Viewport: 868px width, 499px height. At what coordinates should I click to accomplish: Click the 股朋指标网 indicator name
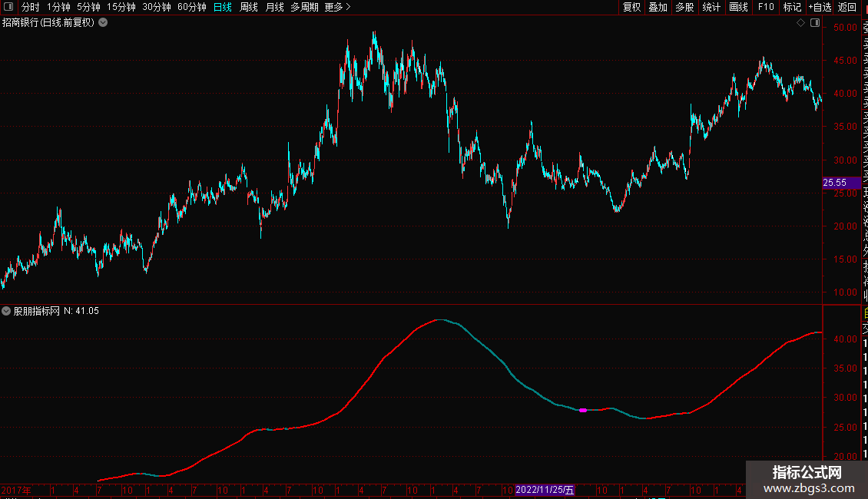click(37, 311)
